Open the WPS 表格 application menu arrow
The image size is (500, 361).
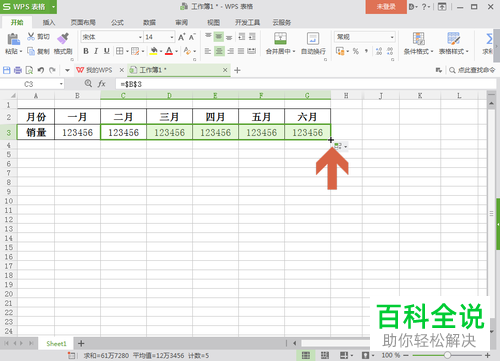click(53, 7)
